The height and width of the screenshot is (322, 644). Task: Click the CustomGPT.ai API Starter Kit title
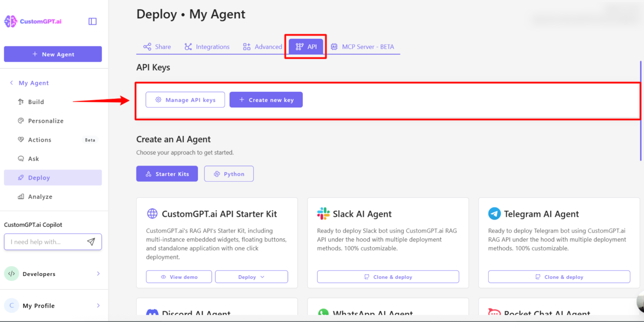point(219,214)
